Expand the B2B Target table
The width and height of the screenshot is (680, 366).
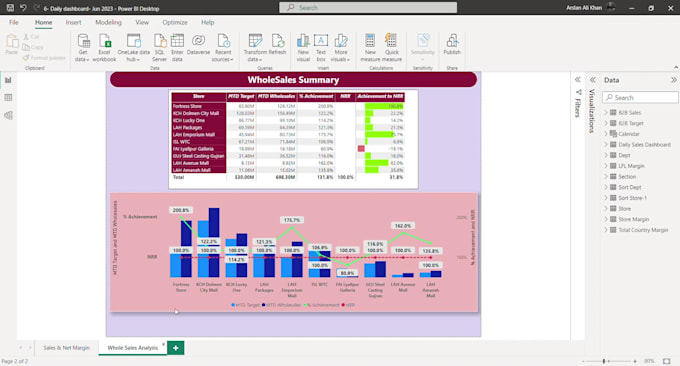tap(606, 123)
